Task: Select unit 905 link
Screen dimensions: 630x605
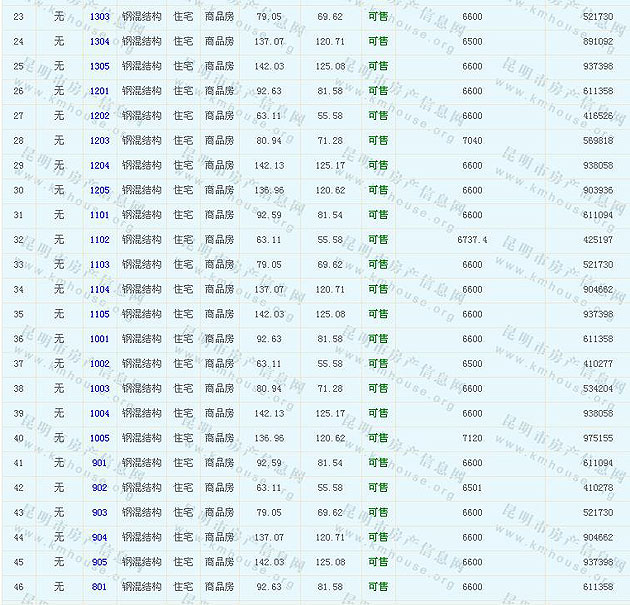Action: [99, 562]
